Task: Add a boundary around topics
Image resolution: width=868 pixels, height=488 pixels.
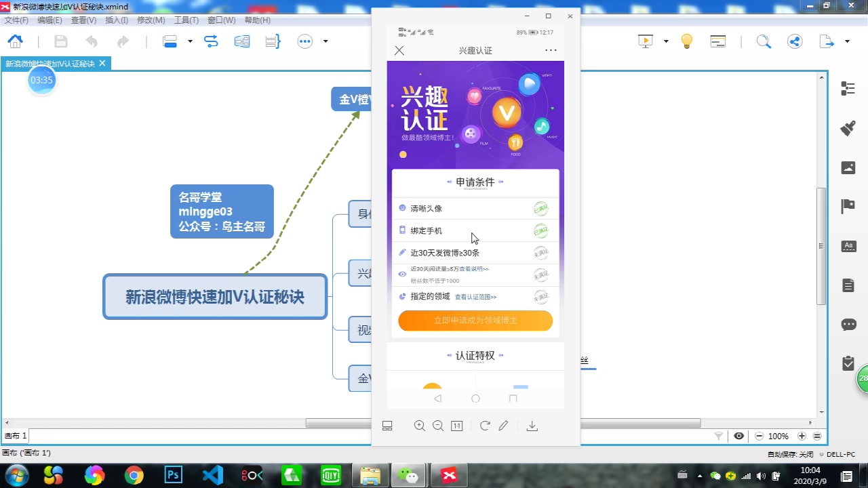Action: (x=242, y=41)
